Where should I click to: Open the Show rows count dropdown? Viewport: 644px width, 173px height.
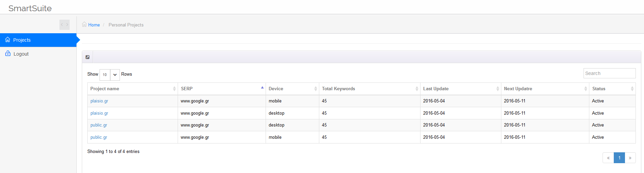tap(109, 75)
